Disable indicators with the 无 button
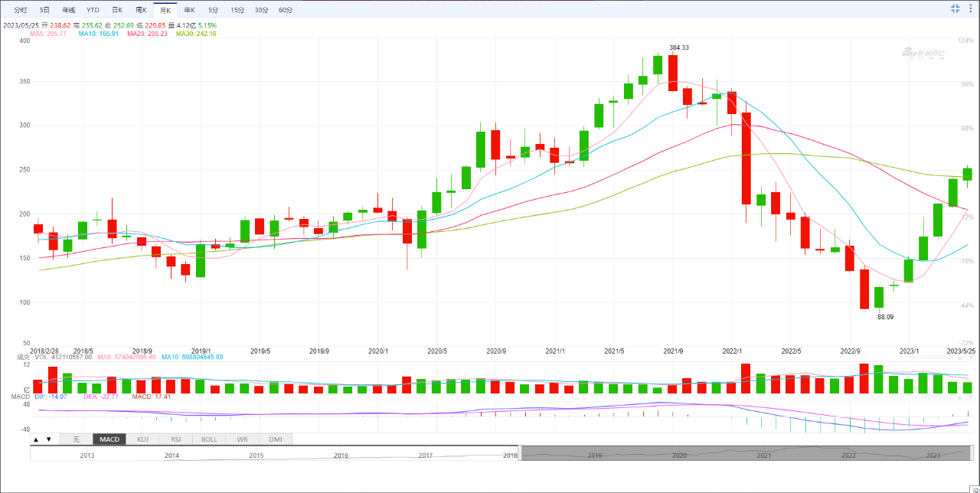The image size is (980, 493). click(x=76, y=439)
